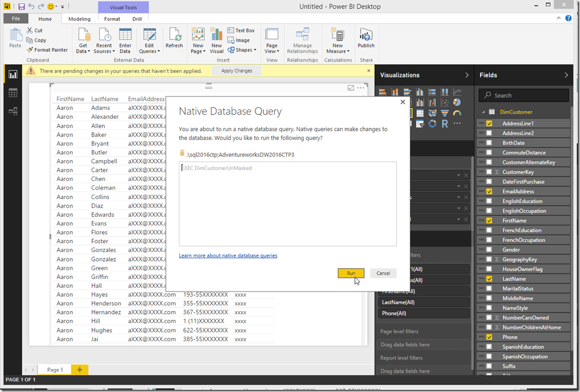Switch to Data view in left sidebar

13,93
